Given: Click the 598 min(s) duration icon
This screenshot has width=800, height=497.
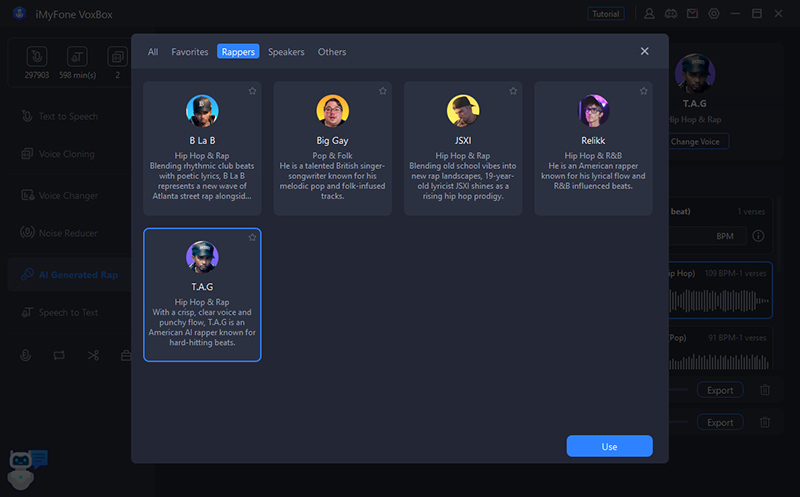Looking at the screenshot, I should click(x=77, y=57).
